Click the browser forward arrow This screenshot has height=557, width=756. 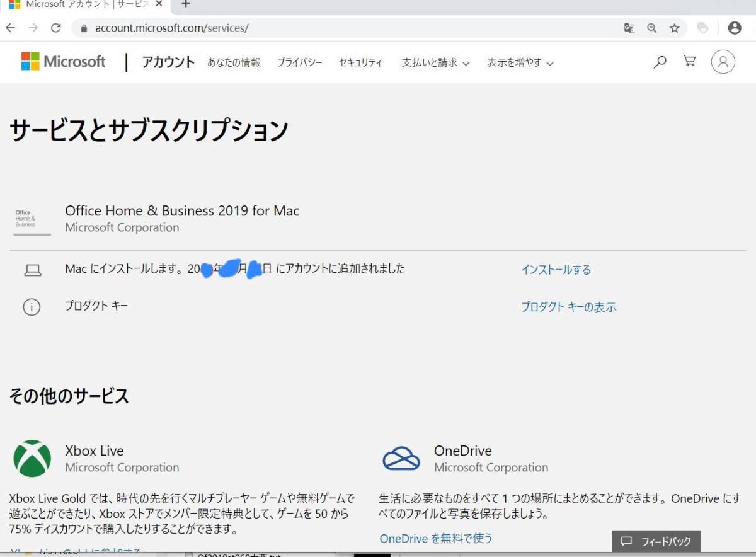coord(33,28)
